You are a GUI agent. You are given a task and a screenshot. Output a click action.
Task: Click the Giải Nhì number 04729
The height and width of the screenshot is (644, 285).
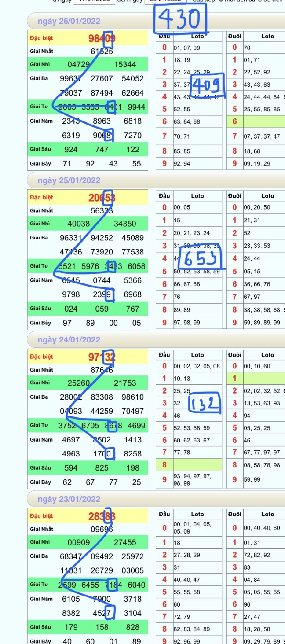79,65
